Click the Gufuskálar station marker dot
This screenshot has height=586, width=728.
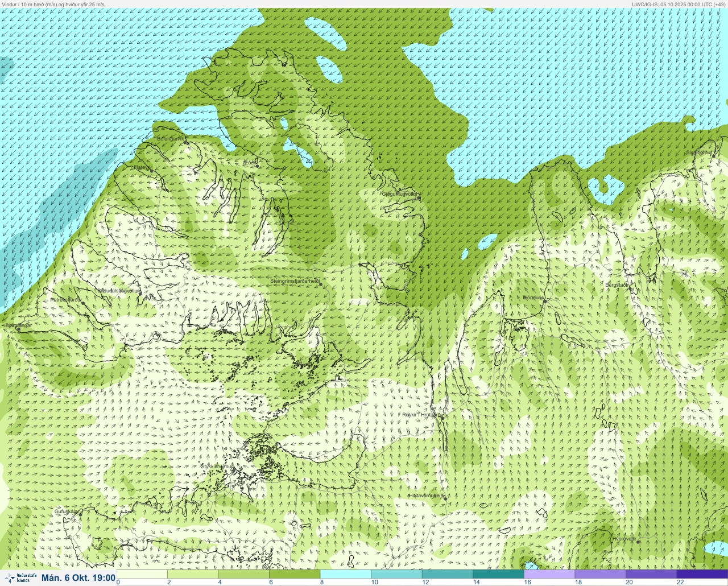click(x=80, y=514)
